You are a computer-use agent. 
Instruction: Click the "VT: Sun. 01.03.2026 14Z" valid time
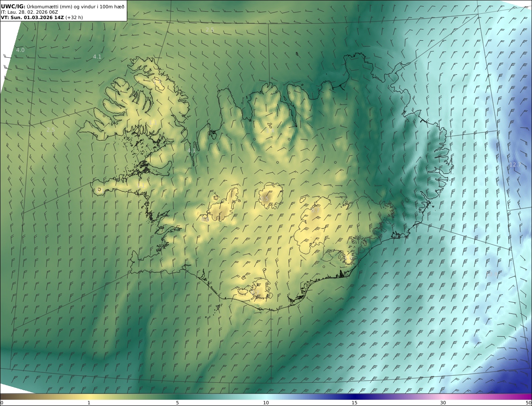(32, 17)
